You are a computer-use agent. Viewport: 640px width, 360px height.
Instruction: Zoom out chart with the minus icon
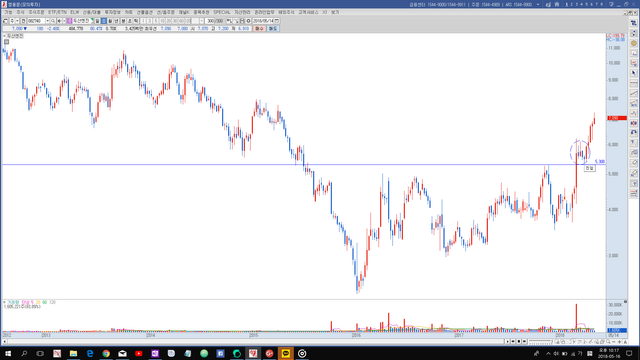click(614, 342)
